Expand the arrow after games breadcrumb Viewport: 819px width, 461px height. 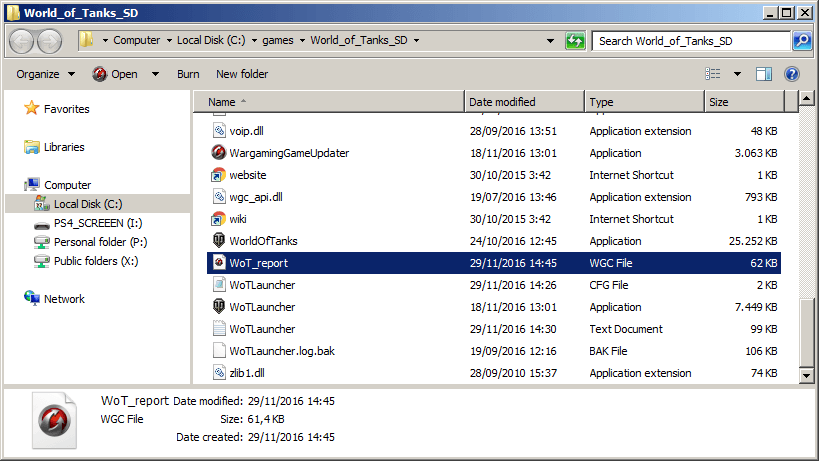click(x=302, y=41)
